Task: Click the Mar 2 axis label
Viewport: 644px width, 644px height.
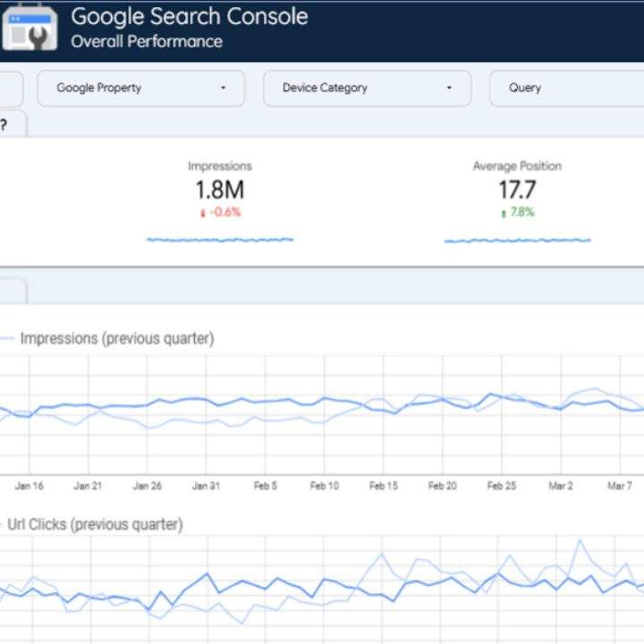Action: pyautogui.click(x=561, y=486)
